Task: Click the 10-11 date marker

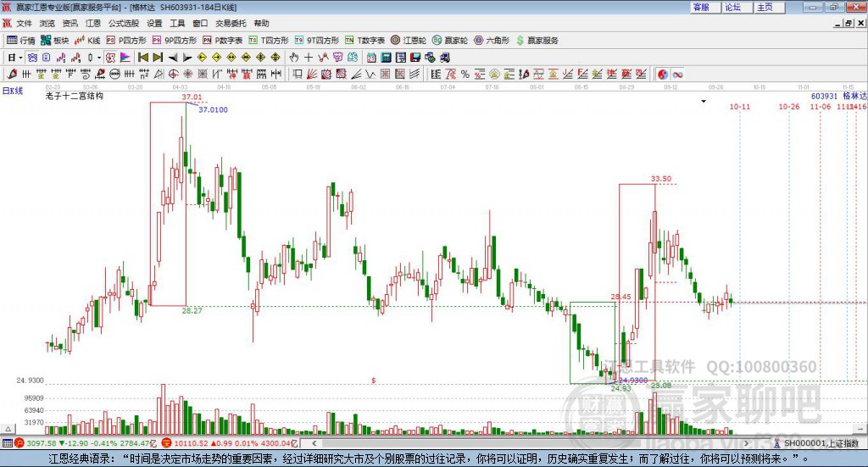Action: point(739,106)
